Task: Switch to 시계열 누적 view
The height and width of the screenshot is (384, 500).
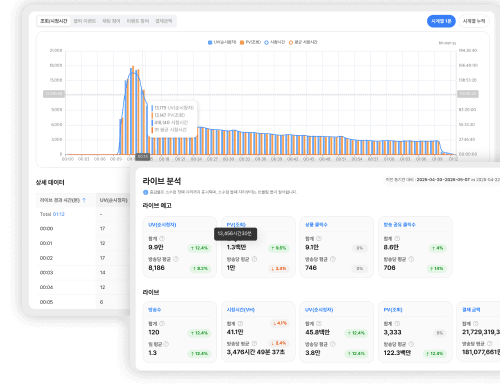Action: click(474, 21)
